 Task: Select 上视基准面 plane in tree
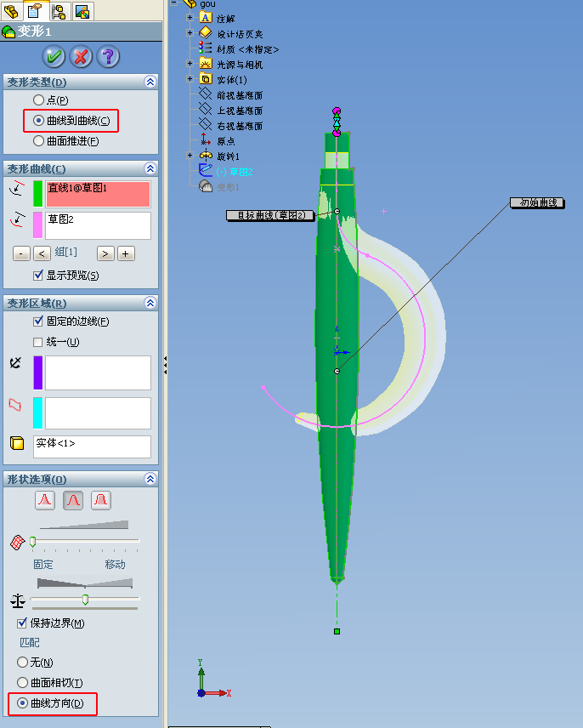(x=240, y=111)
